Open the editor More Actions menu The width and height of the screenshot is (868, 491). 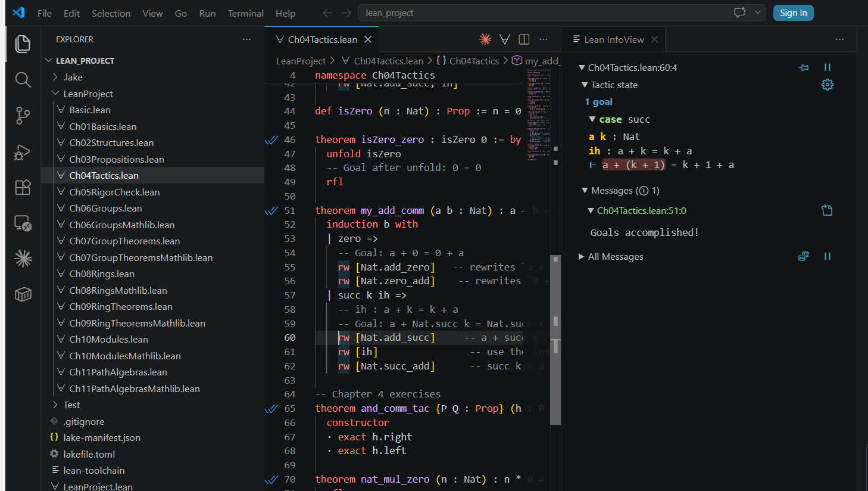(544, 39)
